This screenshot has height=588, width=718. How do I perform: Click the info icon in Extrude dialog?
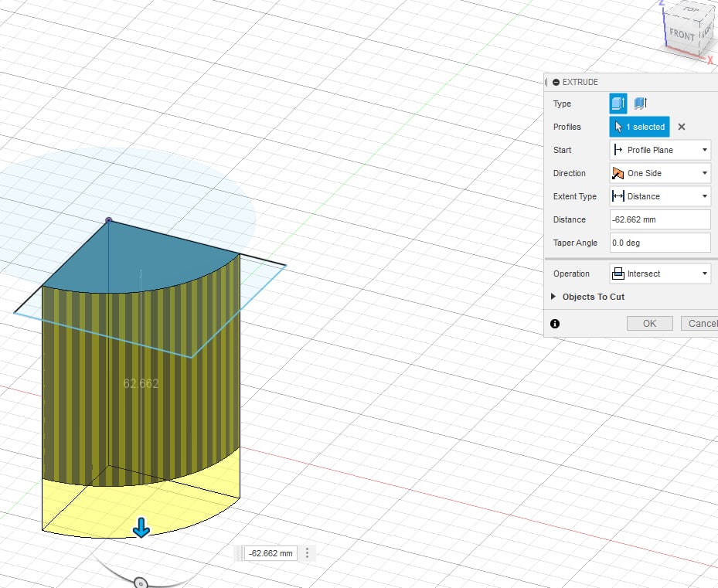click(555, 324)
